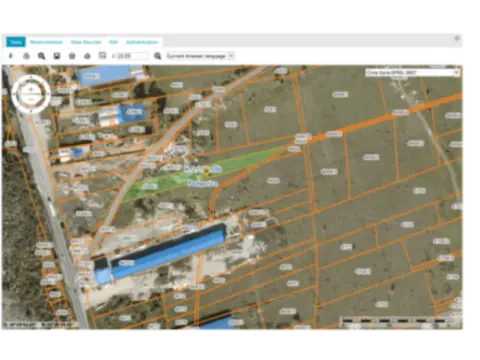Pan north with navigation wheel top arrow
Image resolution: width=480 pixels, height=360 pixels.
tap(31, 77)
